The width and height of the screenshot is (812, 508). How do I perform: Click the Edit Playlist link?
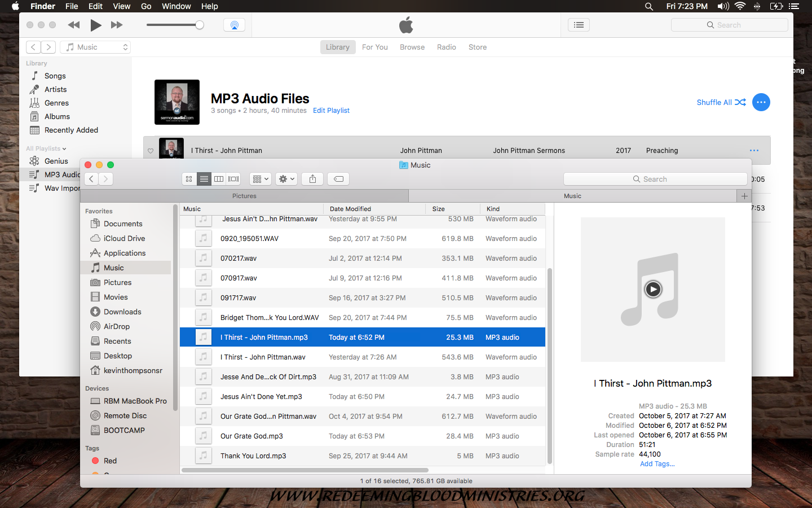click(x=331, y=111)
